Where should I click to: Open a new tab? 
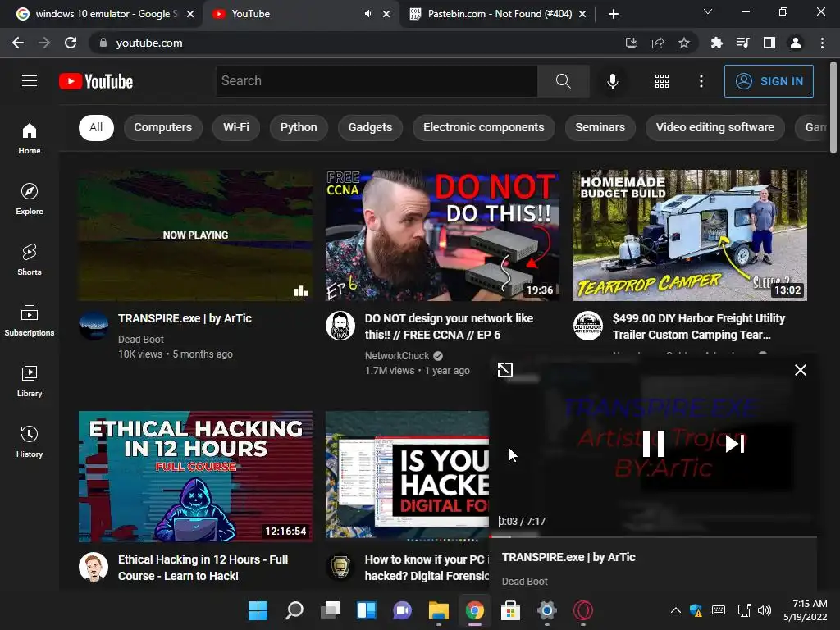pos(614,14)
